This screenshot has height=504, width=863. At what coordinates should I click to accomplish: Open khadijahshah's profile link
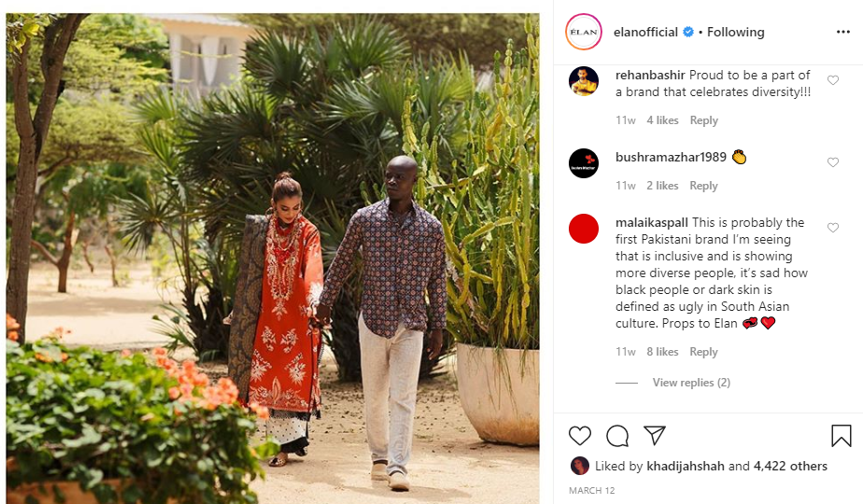point(686,466)
